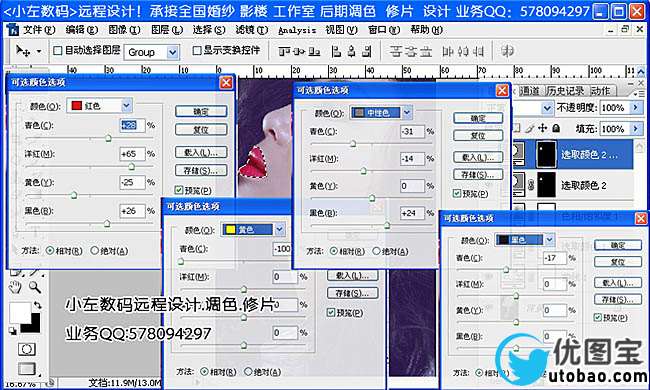Screen dimensions: 650x390
Task: Open 颜色 dropdown showing 黄色
Action: coord(279,229)
